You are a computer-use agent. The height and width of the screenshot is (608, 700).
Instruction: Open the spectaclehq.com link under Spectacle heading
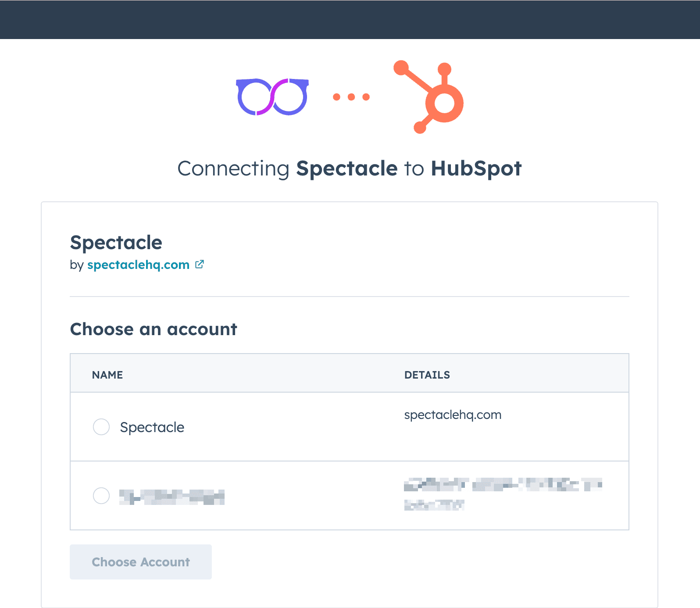tap(138, 265)
